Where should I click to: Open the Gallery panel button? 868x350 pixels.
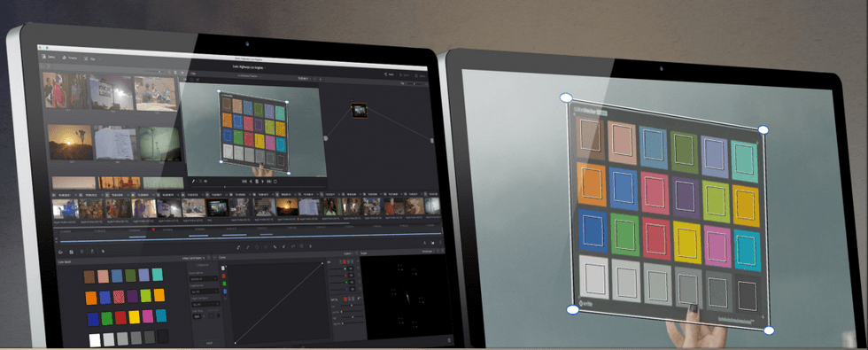[49, 57]
